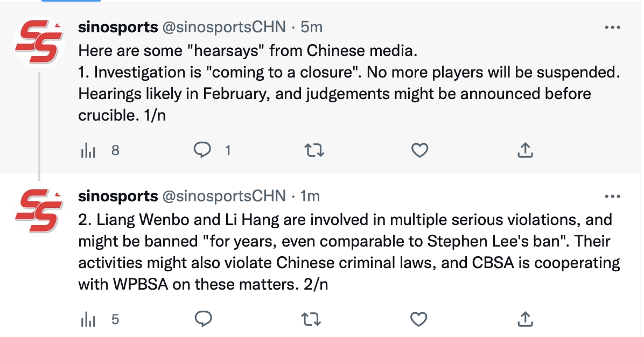This screenshot has width=644, height=337.
Task: Reply to the Liang Wenbo tweet
Action: tap(203, 320)
